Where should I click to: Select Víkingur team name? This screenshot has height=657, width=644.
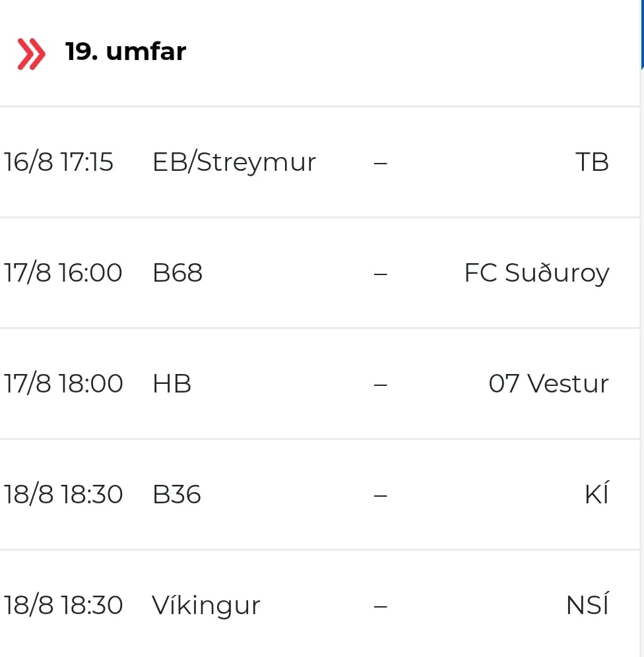point(206,605)
